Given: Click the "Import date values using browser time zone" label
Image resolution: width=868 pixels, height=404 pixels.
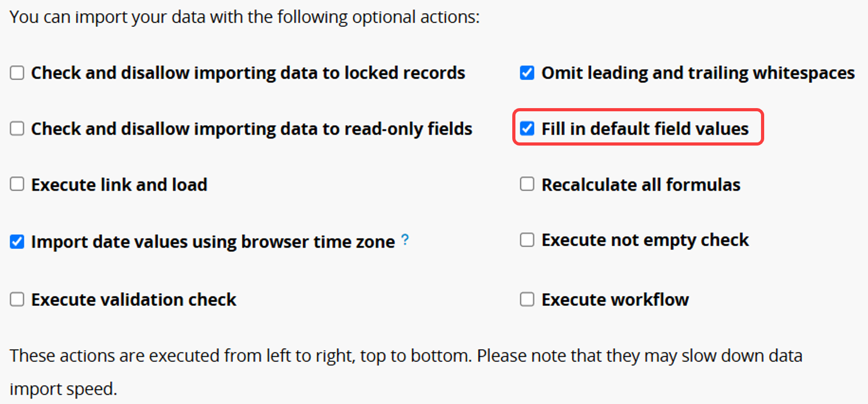Looking at the screenshot, I should (x=213, y=242).
